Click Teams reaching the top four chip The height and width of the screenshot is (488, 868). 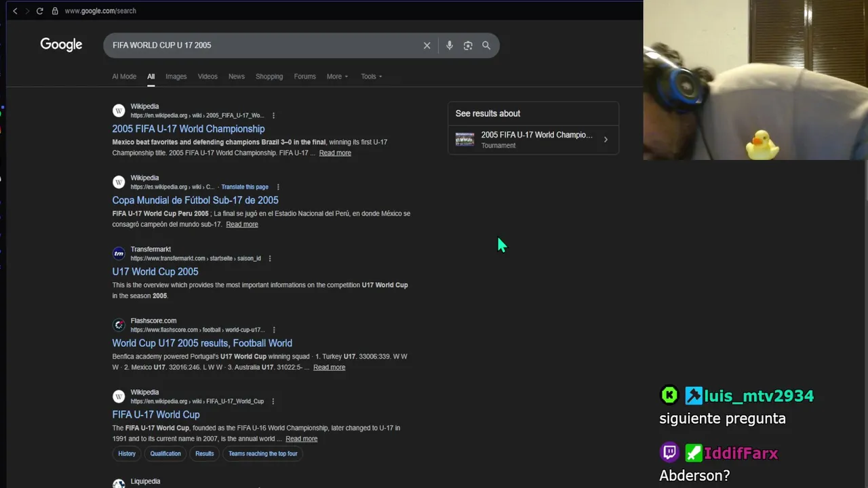(263, 453)
